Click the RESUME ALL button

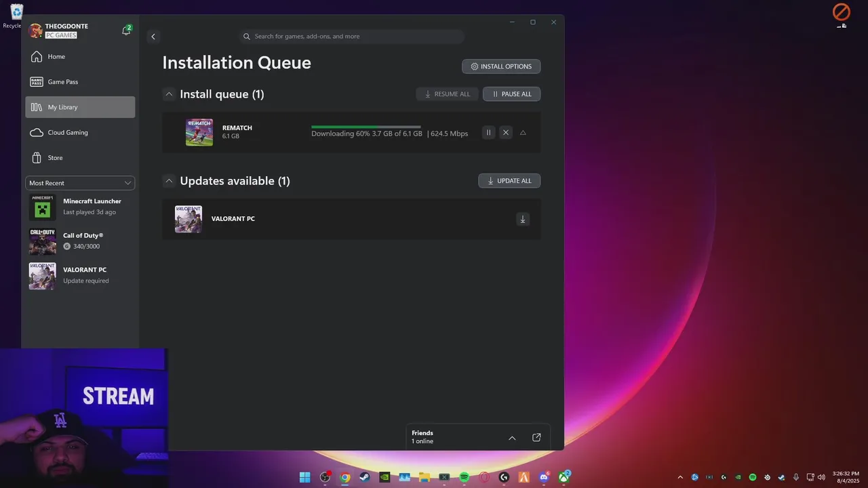447,94
